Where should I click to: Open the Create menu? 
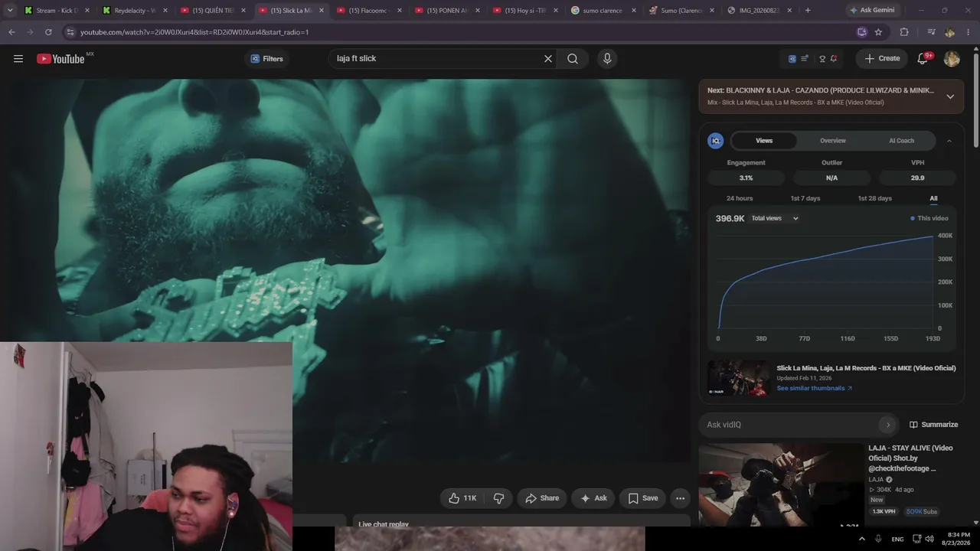click(x=882, y=59)
